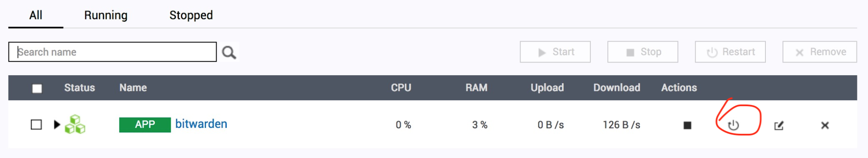Sort by the CPU column header
Screen dimensions: 868x158
point(401,87)
